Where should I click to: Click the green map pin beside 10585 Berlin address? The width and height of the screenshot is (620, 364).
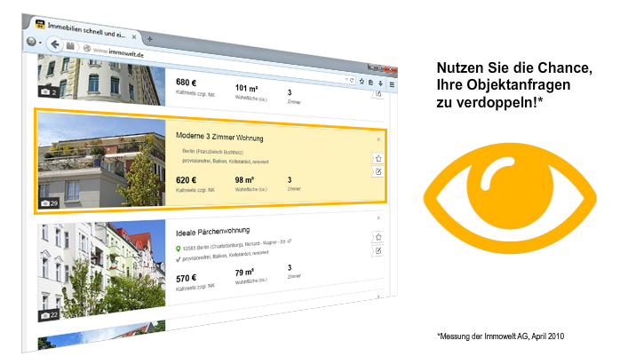179,249
